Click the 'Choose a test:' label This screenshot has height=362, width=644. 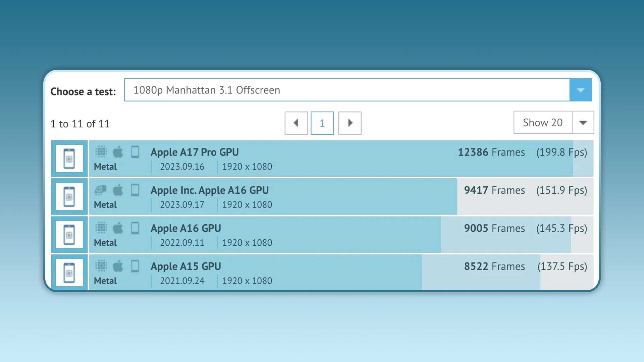[83, 92]
